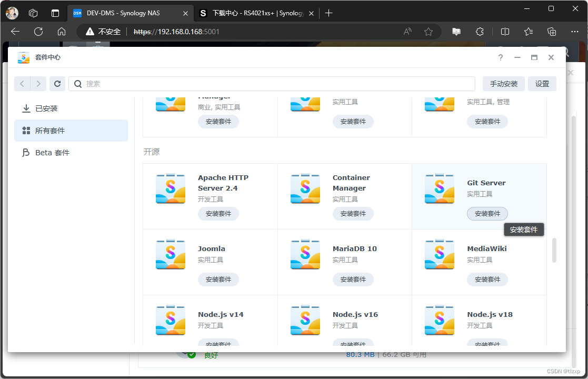Click the Node.js v16 package icon
This screenshot has height=379, width=588.
point(305,320)
